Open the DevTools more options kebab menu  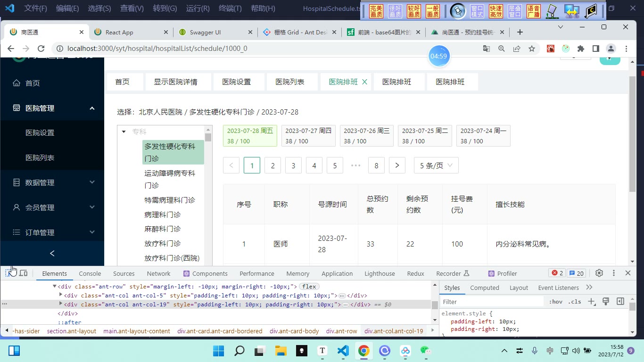point(614,273)
